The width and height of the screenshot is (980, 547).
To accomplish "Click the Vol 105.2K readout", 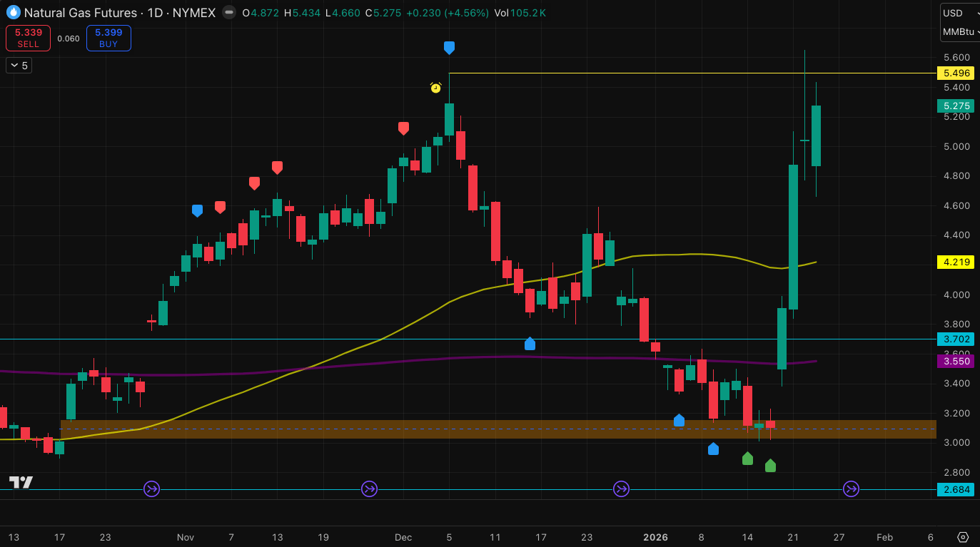I will pyautogui.click(x=520, y=13).
